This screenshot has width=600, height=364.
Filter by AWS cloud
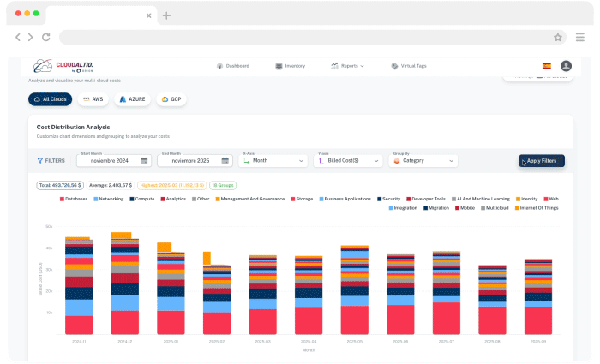point(93,99)
